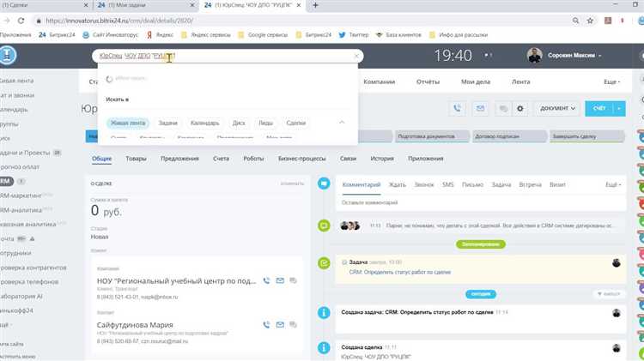Viewport: 644px width, 361px height.
Task: Open the История tab
Action: 382,159
